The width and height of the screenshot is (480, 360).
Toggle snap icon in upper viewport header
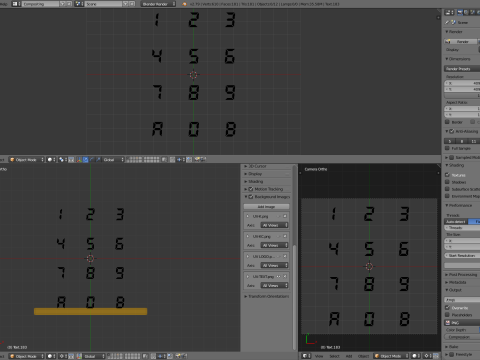[x=189, y=160]
